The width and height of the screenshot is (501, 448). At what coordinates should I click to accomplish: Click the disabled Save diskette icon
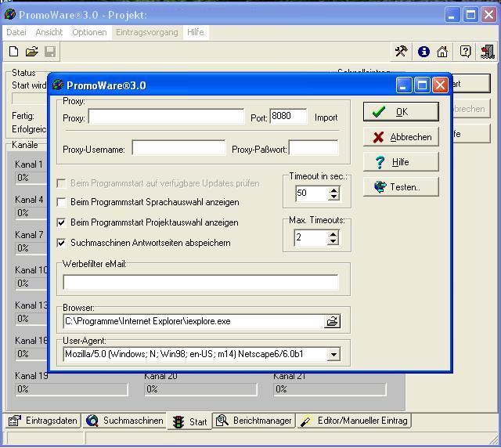pyautogui.click(x=50, y=52)
